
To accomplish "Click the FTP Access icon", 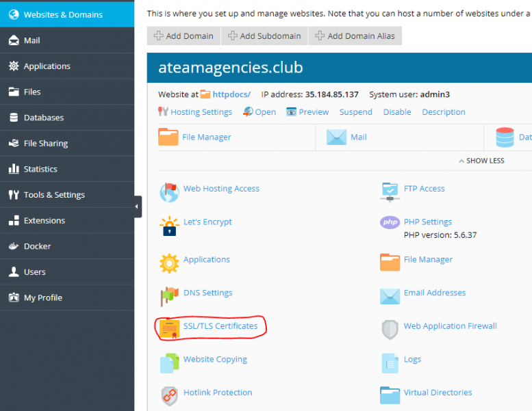I will click(x=390, y=191).
